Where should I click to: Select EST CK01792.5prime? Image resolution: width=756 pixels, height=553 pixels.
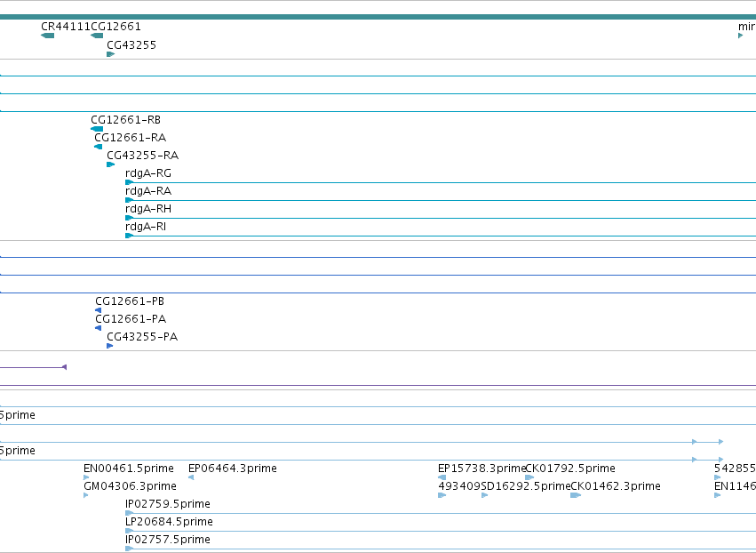point(570,469)
